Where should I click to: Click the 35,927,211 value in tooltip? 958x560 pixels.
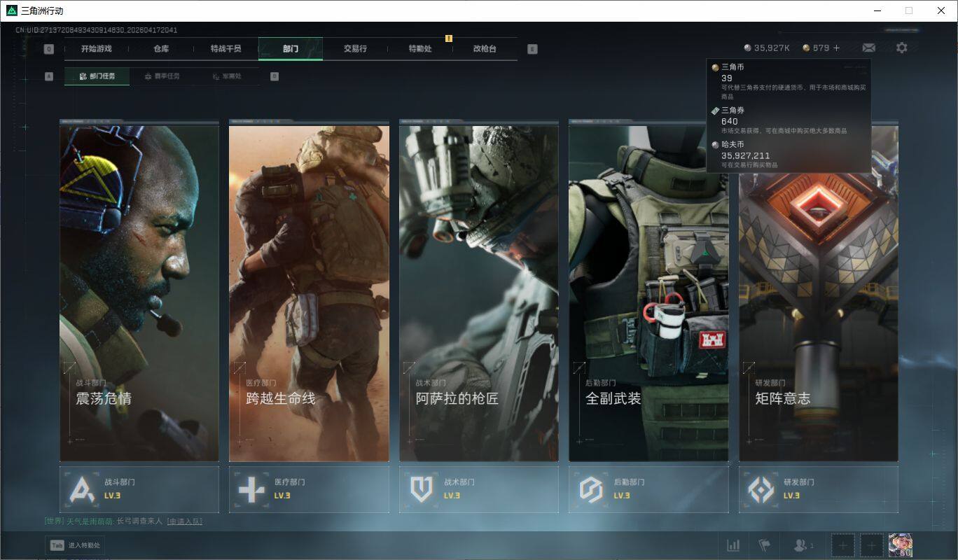[745, 155]
